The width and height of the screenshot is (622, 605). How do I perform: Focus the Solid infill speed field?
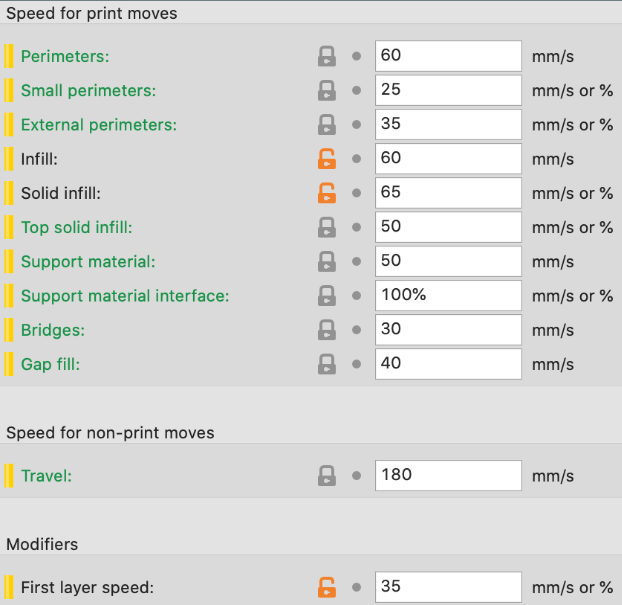(x=448, y=193)
